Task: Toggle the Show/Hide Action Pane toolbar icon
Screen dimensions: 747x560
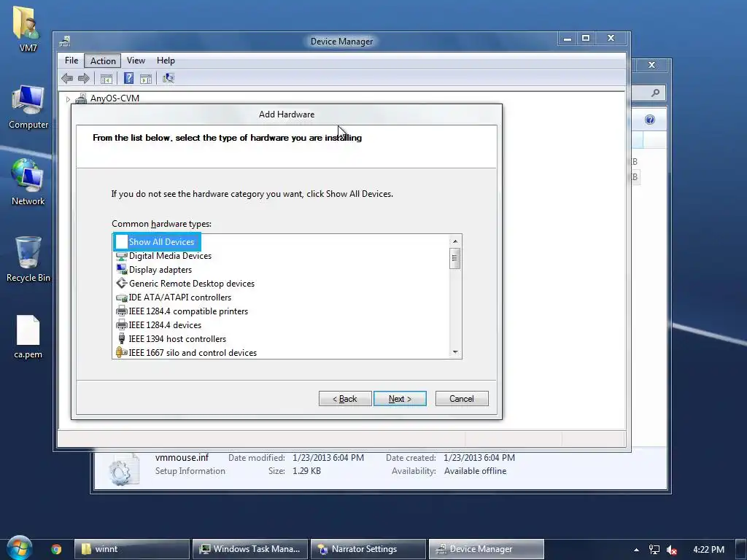Action: [x=146, y=79]
